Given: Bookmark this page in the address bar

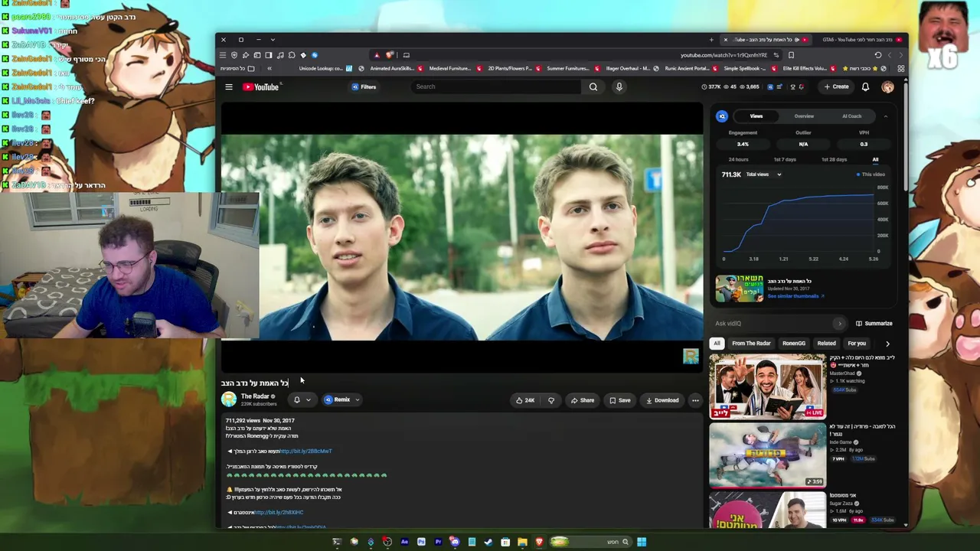Looking at the screenshot, I should coord(791,55).
